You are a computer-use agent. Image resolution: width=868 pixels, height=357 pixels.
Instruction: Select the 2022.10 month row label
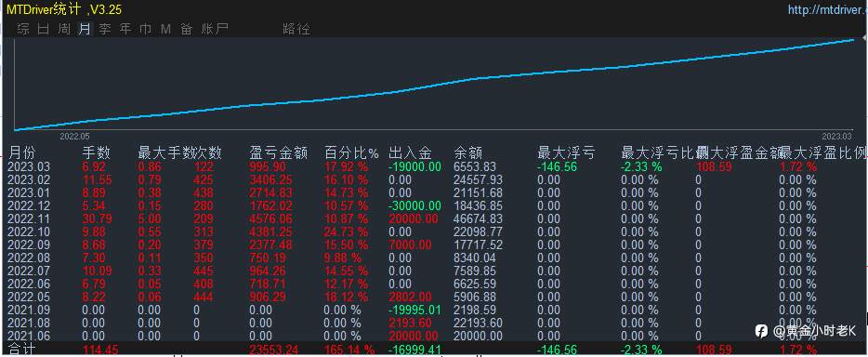point(29,231)
